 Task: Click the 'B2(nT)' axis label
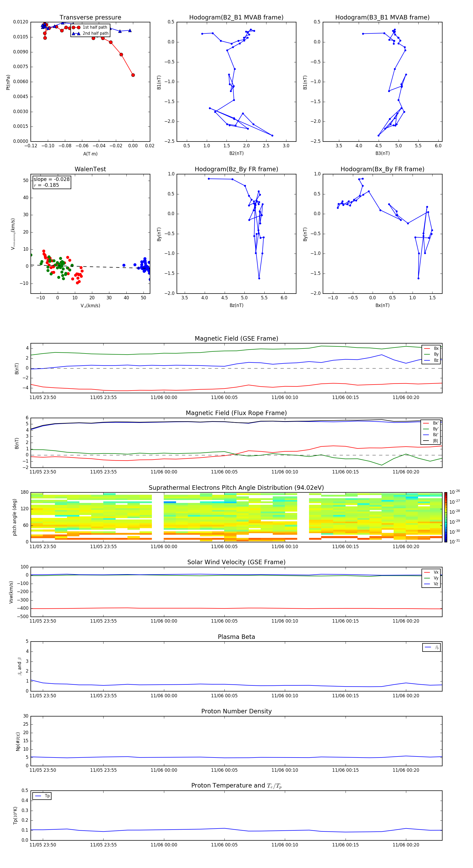(236, 153)
